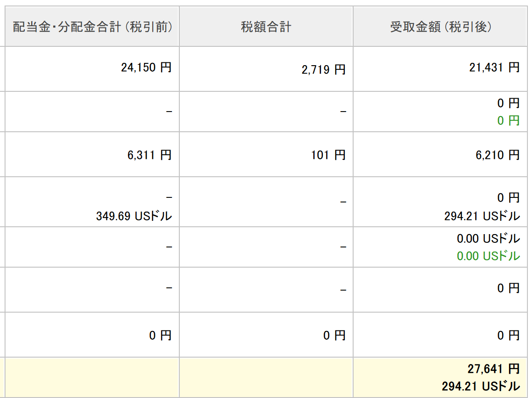Image resolution: width=532 pixels, height=398 pixels.
Task: Click the empty yellow cell under 税額合計
Action: (266, 377)
